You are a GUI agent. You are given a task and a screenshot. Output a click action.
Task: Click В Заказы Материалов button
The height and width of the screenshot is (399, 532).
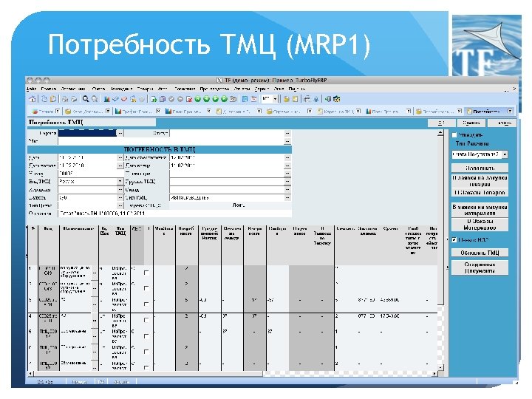[x=480, y=225]
